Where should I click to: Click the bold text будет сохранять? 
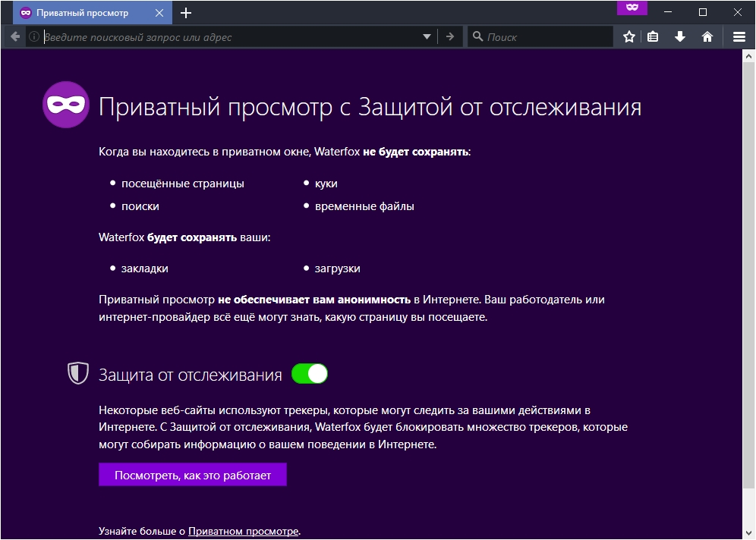(x=192, y=237)
